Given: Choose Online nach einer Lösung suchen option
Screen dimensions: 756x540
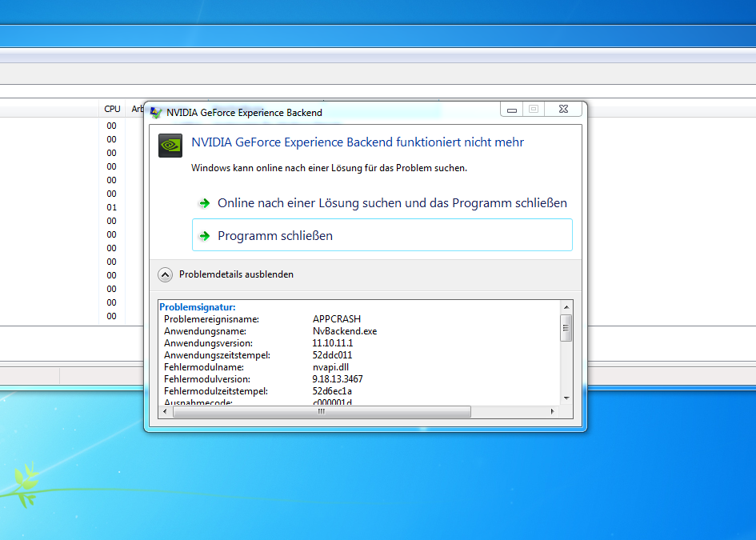Looking at the screenshot, I should (x=382, y=203).
